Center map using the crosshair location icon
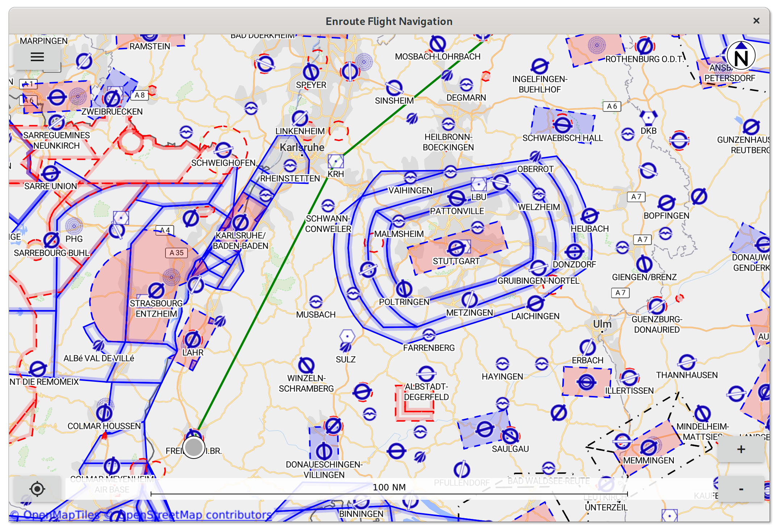The width and height of the screenshot is (780, 532). point(38,489)
